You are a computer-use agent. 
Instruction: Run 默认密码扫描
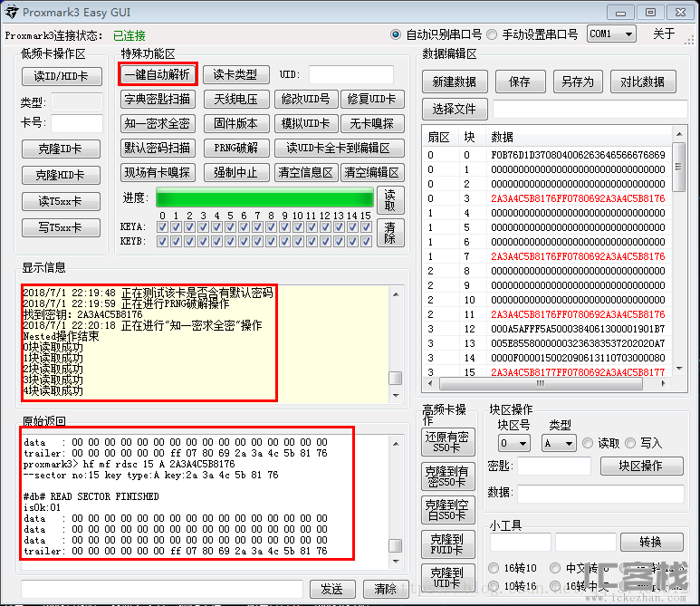tap(158, 148)
